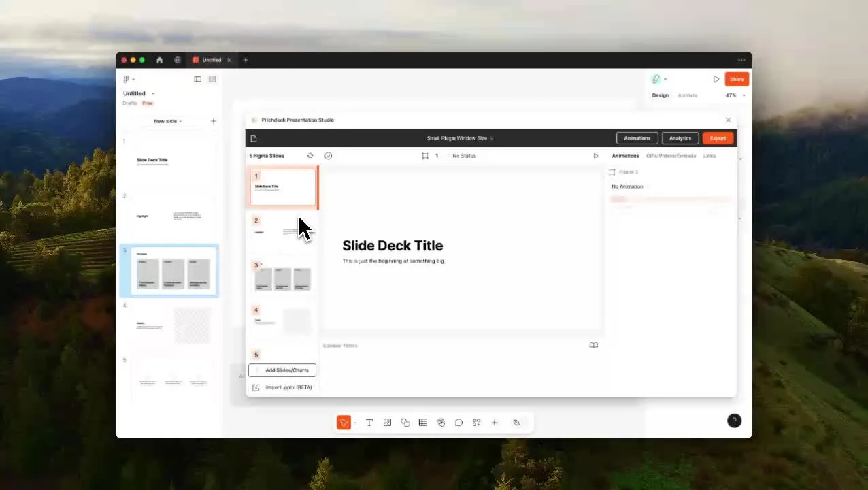
Task: Switch to the GIFs/Videos/Embeds tab
Action: click(671, 156)
